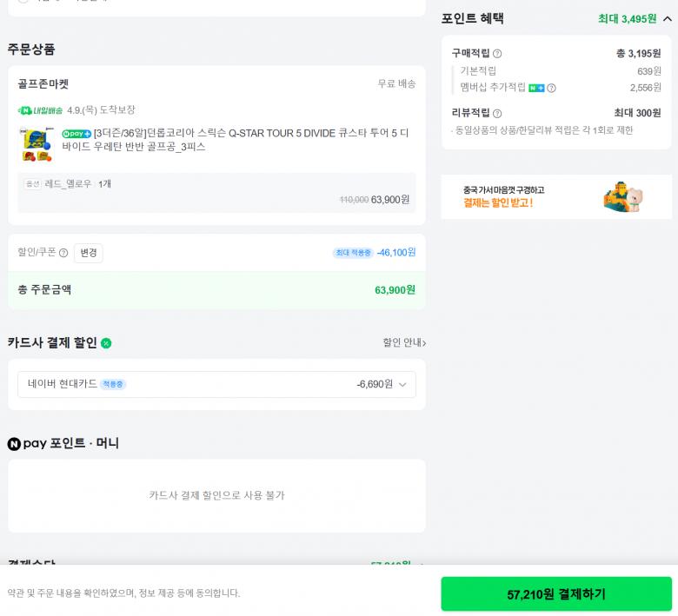Open the product title Q-STAR TOUR 5 DIVIDE link
Image resolution: width=678 pixels, height=616 pixels.
[251, 140]
